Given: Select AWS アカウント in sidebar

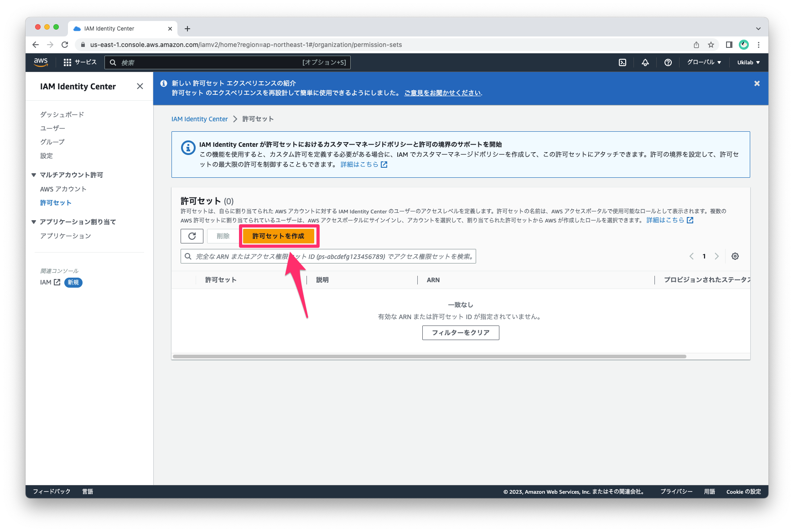Looking at the screenshot, I should [63, 189].
